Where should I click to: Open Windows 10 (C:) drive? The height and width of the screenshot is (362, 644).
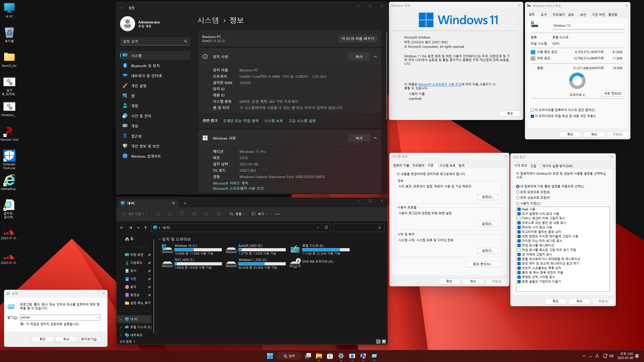point(192,249)
